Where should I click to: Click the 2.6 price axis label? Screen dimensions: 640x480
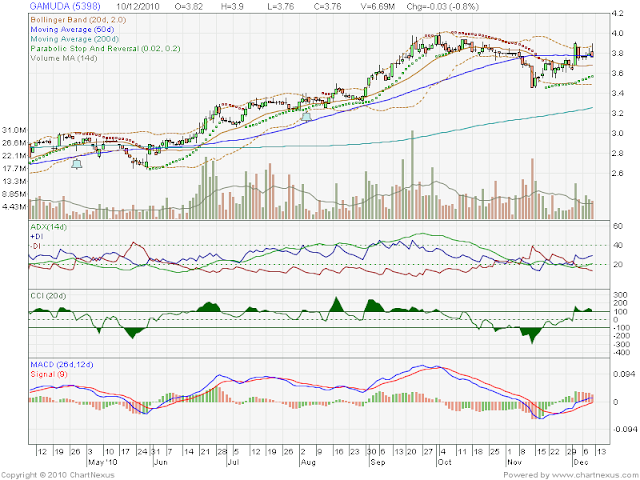(618, 173)
